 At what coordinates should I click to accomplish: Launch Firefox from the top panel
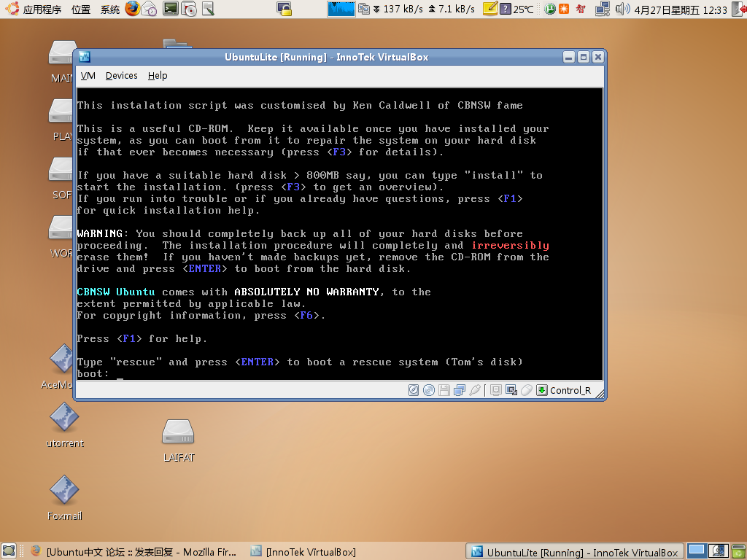(x=133, y=9)
